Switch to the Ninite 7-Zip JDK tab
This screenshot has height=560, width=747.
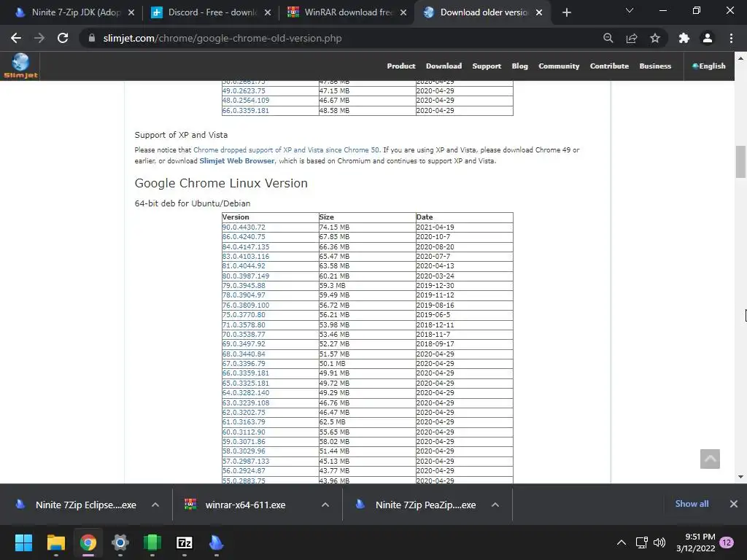click(x=74, y=12)
